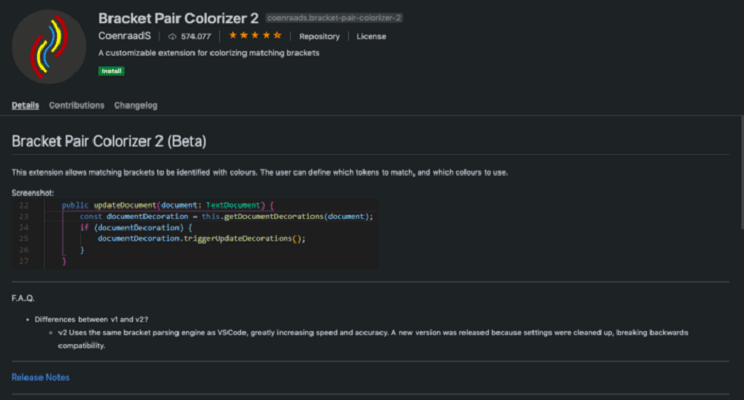Click the five-star rating

[255, 36]
